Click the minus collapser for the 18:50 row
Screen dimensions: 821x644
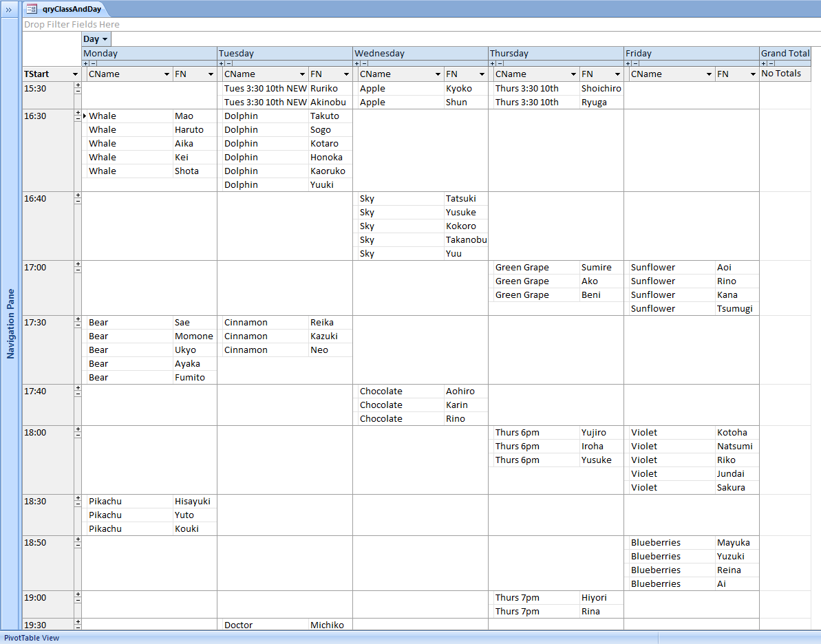pos(78,545)
